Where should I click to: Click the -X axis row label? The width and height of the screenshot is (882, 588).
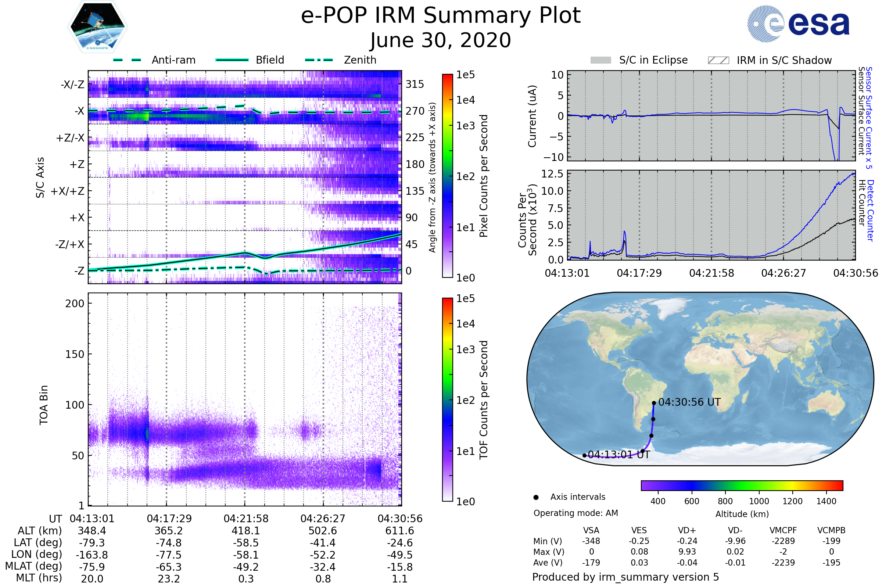pyautogui.click(x=79, y=111)
